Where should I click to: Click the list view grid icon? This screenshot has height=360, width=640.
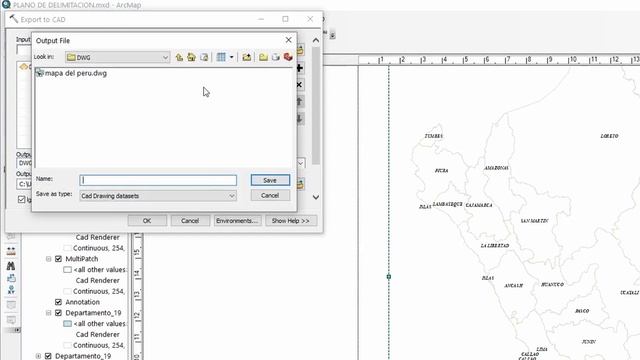click(221, 57)
